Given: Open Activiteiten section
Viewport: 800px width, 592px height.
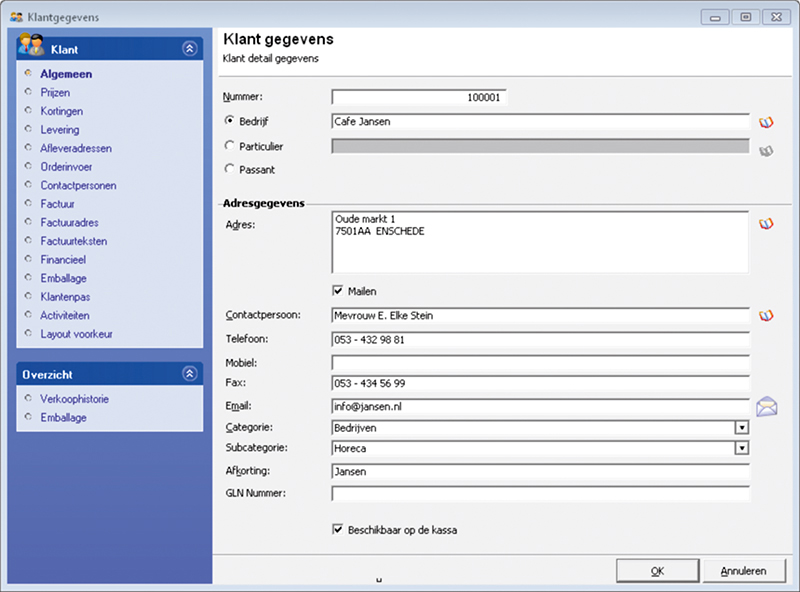Looking at the screenshot, I should tap(65, 315).
